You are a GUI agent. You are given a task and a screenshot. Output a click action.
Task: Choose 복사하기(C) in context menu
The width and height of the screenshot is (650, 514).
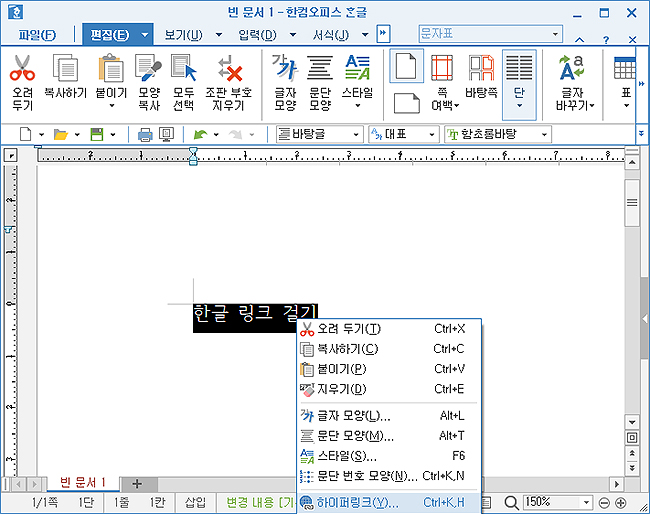coord(389,349)
